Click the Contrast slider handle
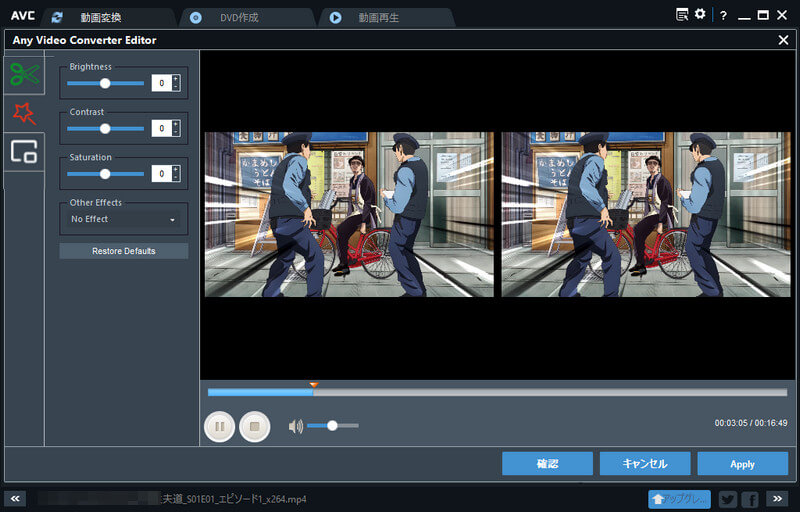 105,129
